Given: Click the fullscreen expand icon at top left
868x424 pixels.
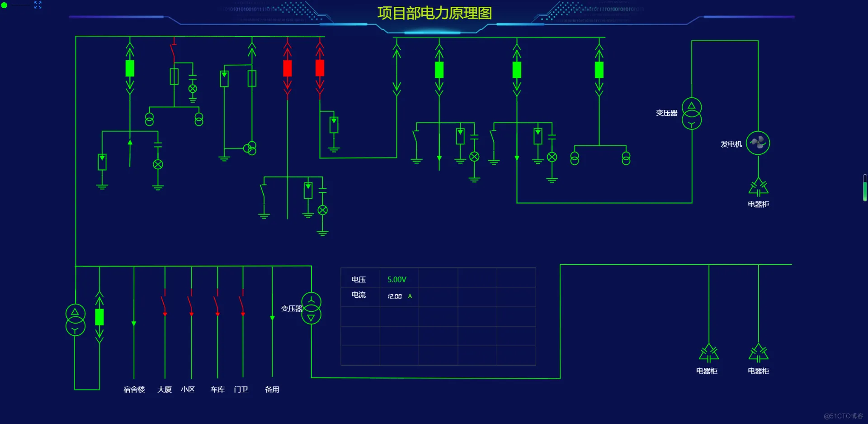Looking at the screenshot, I should tap(38, 5).
